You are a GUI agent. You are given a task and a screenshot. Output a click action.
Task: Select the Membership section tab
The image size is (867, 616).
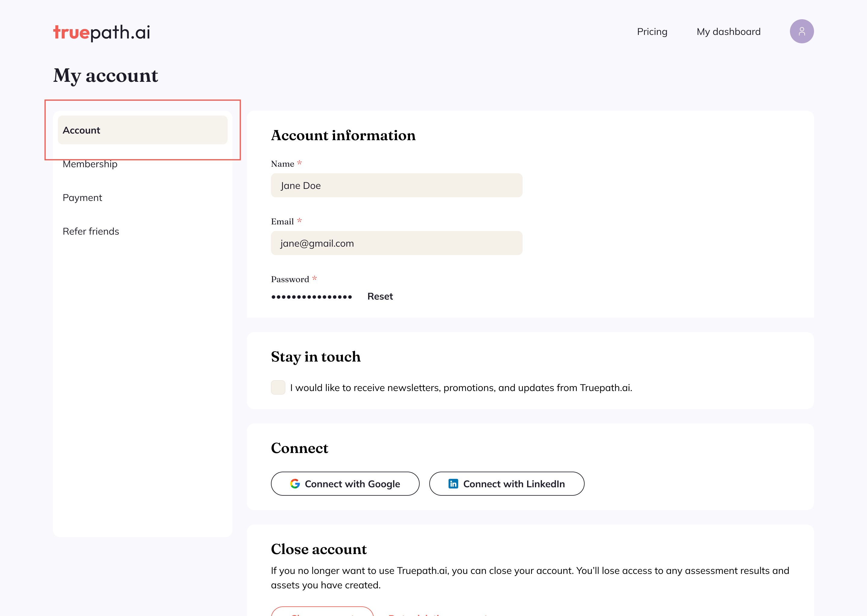pos(90,163)
